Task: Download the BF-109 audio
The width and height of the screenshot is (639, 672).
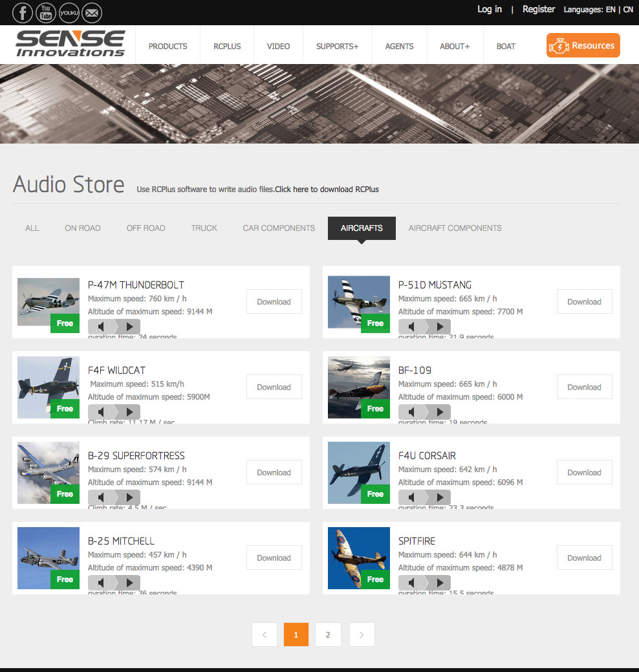Action: point(584,387)
